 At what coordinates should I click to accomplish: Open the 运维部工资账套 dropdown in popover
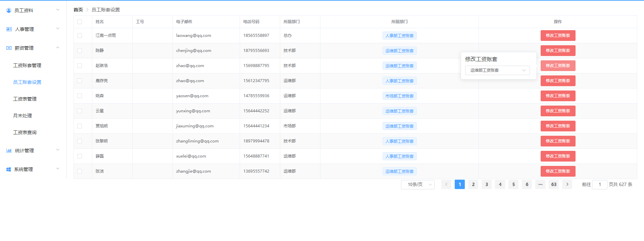tap(497, 70)
